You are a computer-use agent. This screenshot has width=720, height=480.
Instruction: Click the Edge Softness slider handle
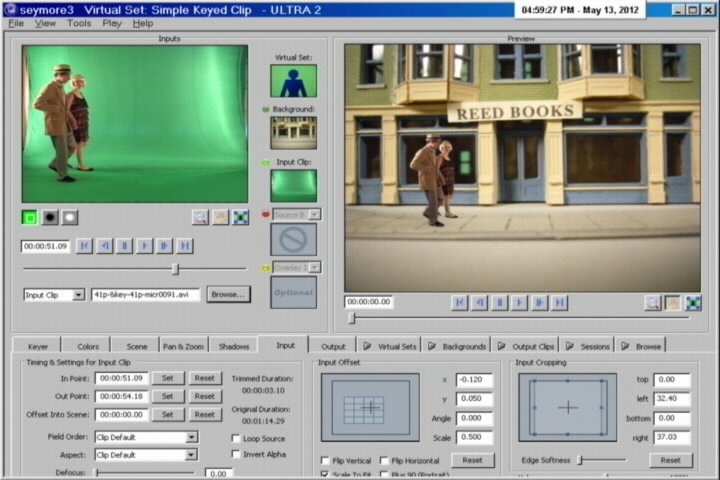(x=579, y=460)
